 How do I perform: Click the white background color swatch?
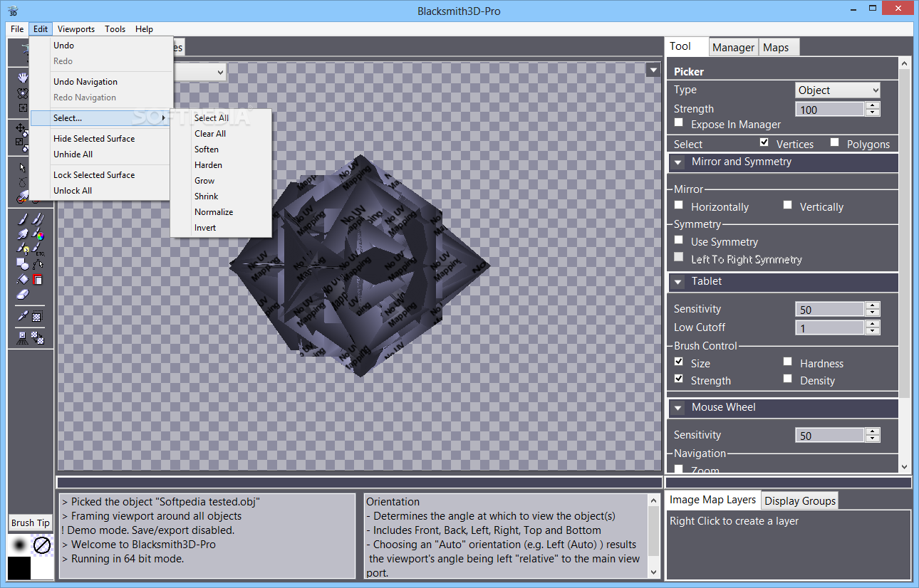(x=42, y=568)
